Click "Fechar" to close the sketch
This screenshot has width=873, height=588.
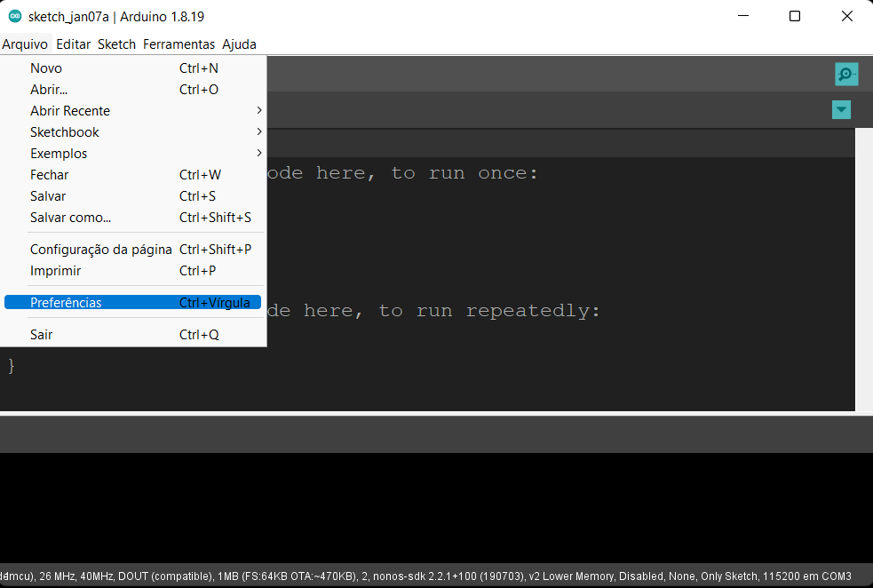[x=49, y=174]
